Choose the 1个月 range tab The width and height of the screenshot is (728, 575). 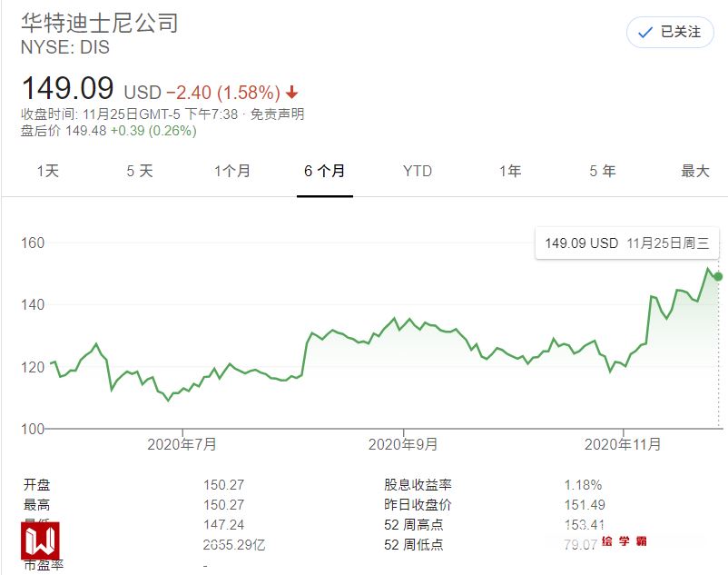(x=232, y=171)
